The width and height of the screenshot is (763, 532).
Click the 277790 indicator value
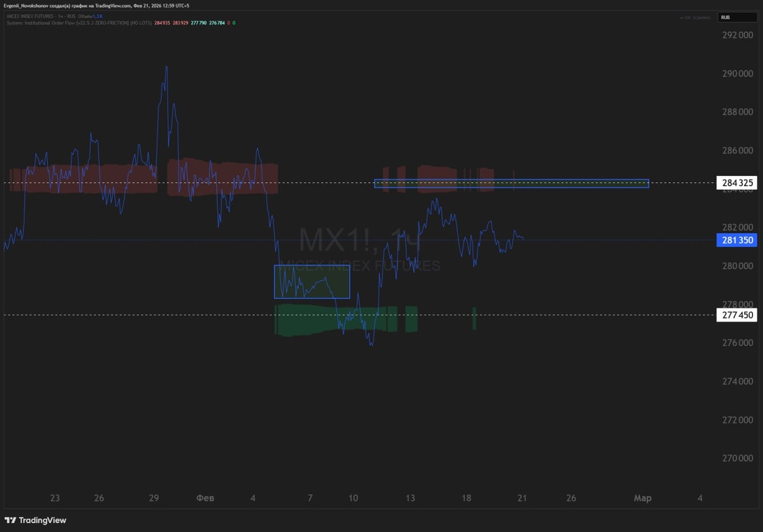199,22
